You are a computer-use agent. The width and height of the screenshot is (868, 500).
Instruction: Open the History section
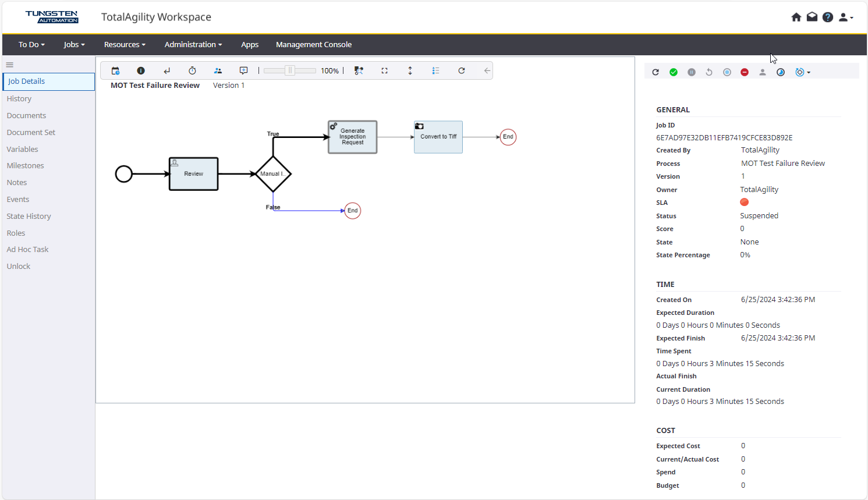(19, 99)
